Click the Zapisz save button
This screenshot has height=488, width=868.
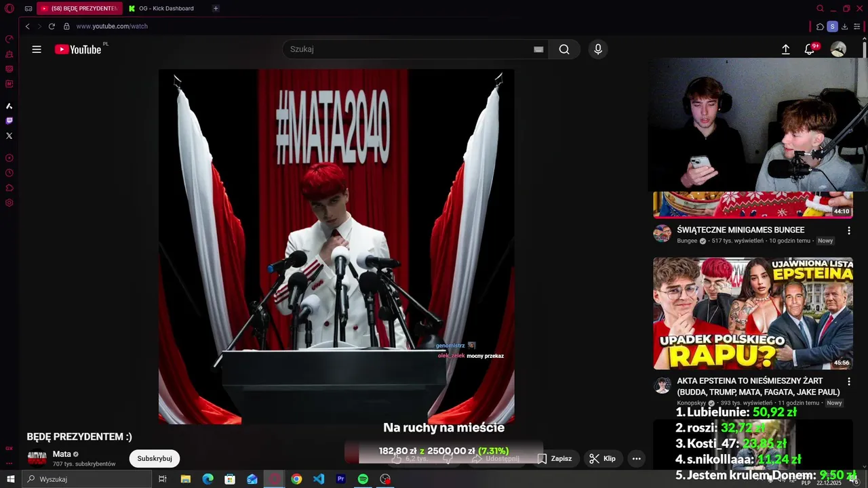point(555,459)
